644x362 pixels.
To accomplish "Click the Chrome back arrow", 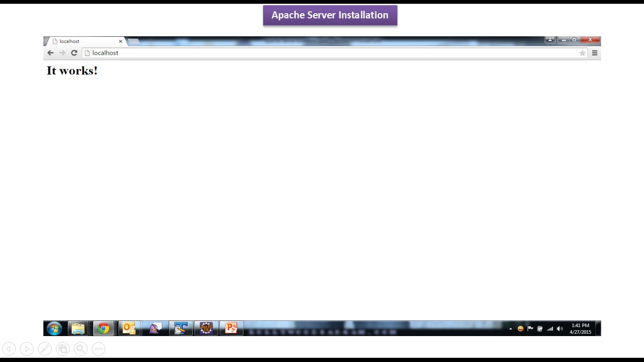I will [50, 53].
